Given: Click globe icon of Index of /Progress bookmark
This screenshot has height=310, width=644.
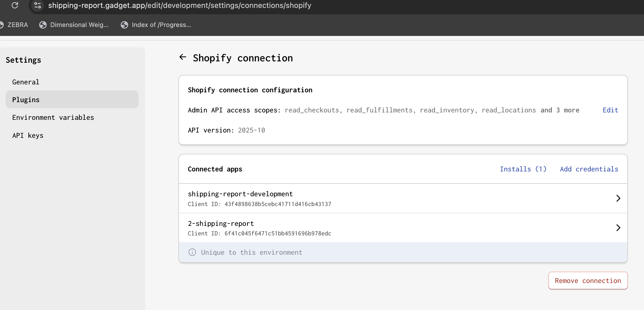Looking at the screenshot, I should (124, 25).
